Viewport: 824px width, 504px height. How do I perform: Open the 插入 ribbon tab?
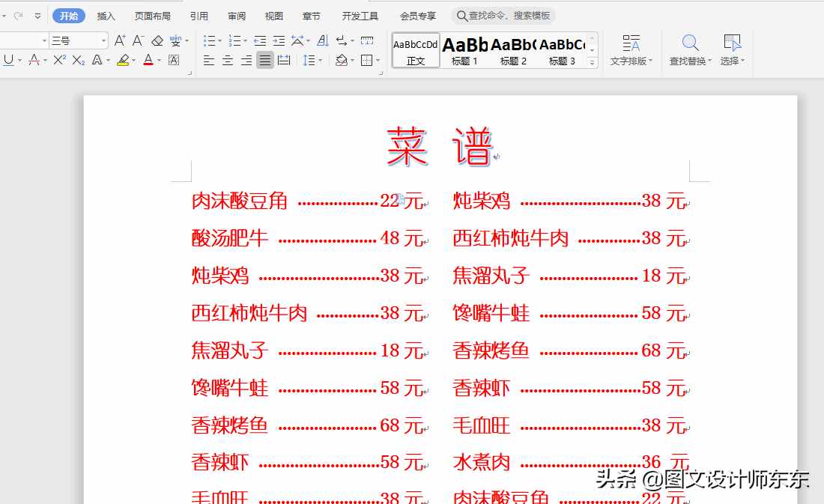tap(106, 16)
